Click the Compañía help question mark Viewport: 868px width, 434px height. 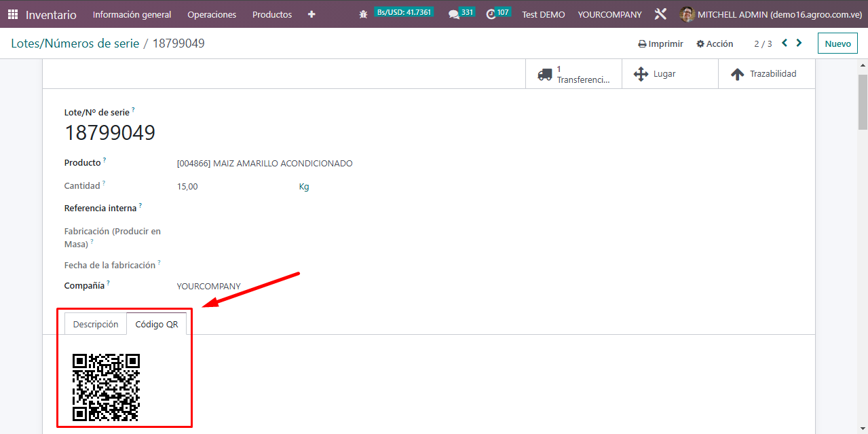coord(108,283)
